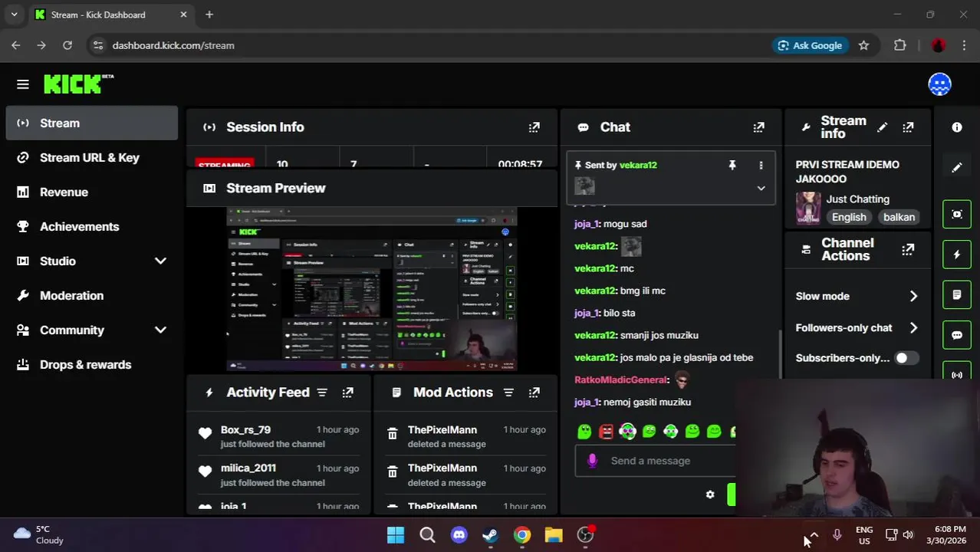This screenshot has height=552, width=980.
Task: Open the hamburger navigation menu
Action: click(23, 84)
